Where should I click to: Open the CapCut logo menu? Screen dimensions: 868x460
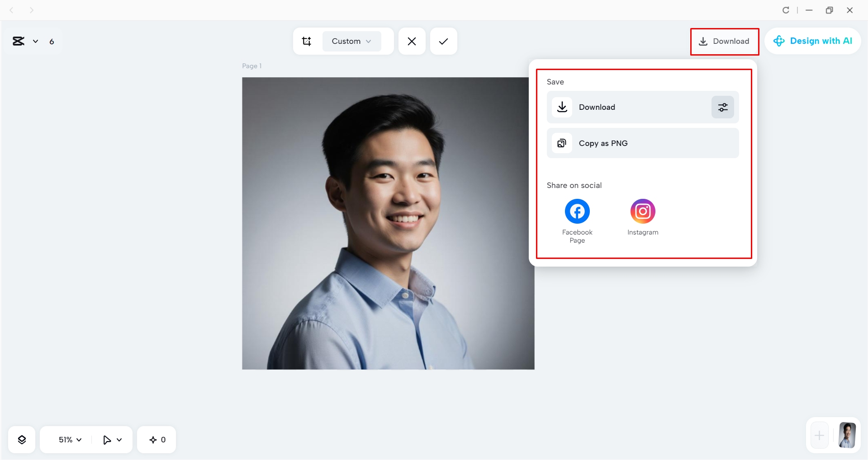19,41
